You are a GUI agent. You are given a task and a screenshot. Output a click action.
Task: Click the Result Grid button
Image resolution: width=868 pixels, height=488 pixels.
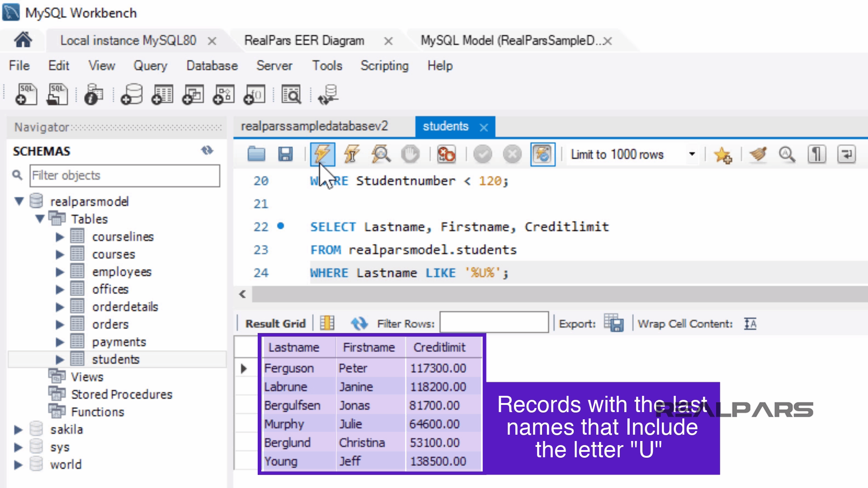(275, 324)
